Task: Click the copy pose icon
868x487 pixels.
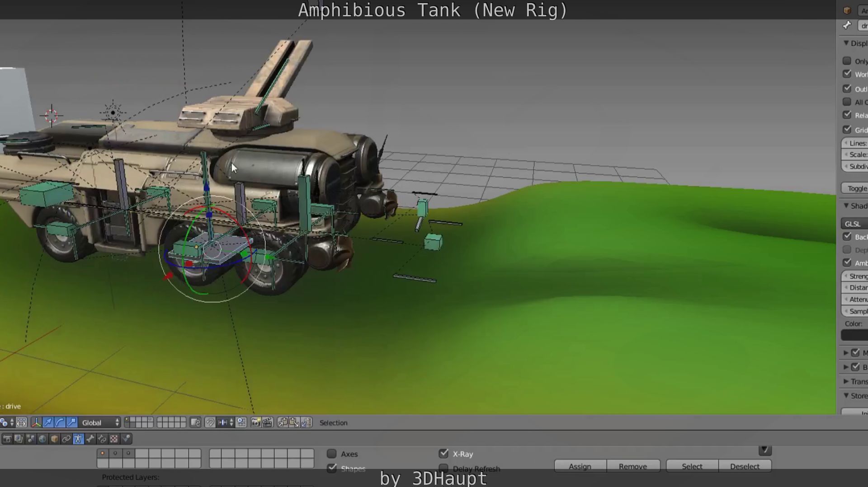Action: point(283,423)
